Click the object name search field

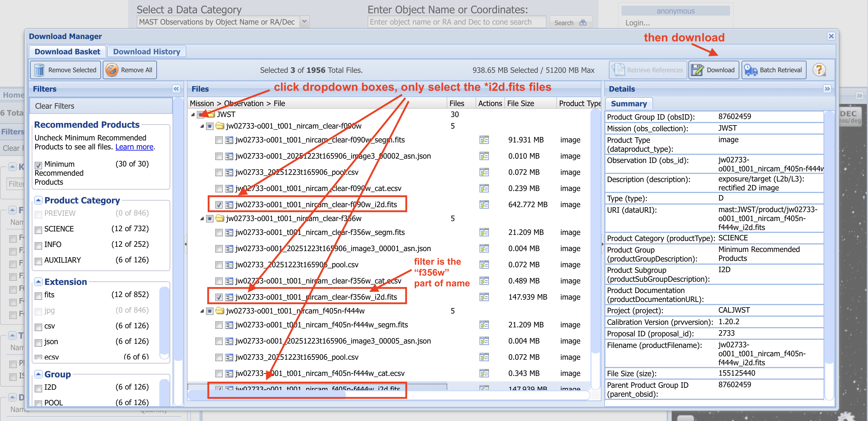[x=456, y=22]
